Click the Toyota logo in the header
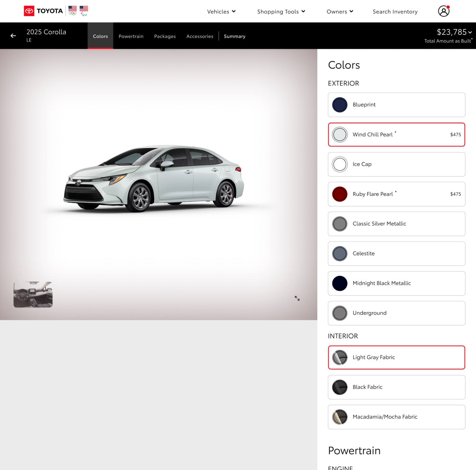Image resolution: width=476 pixels, height=470 pixels. click(43, 11)
